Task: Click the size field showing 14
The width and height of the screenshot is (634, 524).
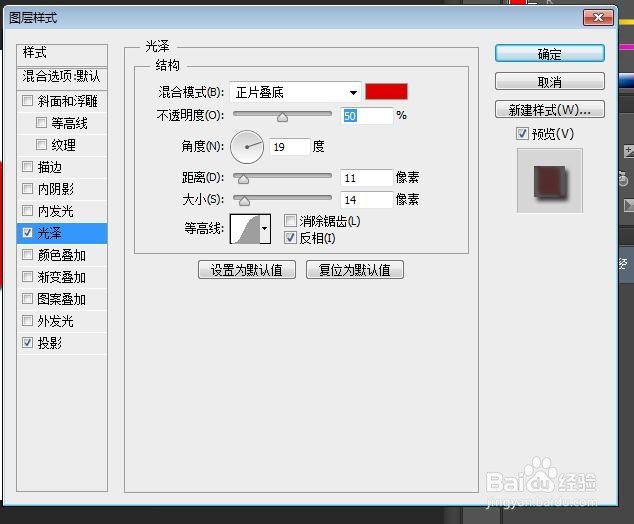Action: (x=367, y=200)
